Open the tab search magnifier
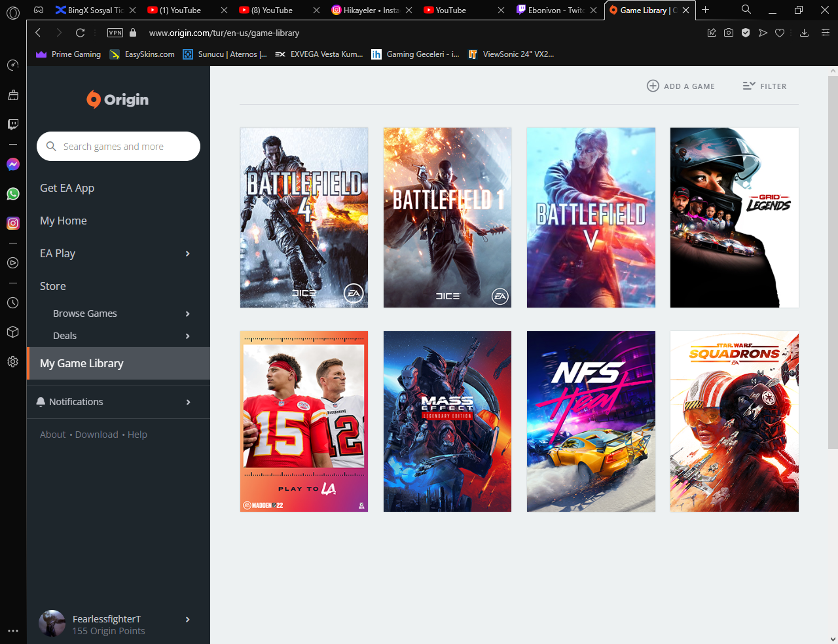838x644 pixels. pyautogui.click(x=746, y=9)
